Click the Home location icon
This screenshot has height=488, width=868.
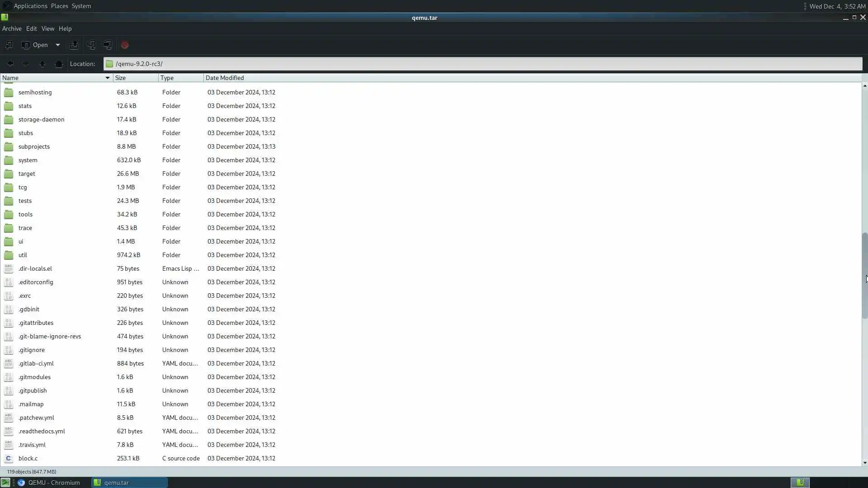coord(59,64)
